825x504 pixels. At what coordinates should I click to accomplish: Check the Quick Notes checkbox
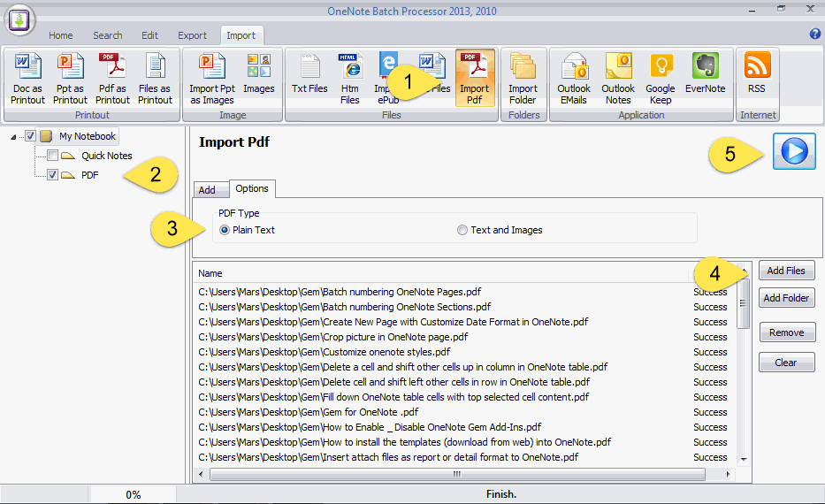[52, 156]
